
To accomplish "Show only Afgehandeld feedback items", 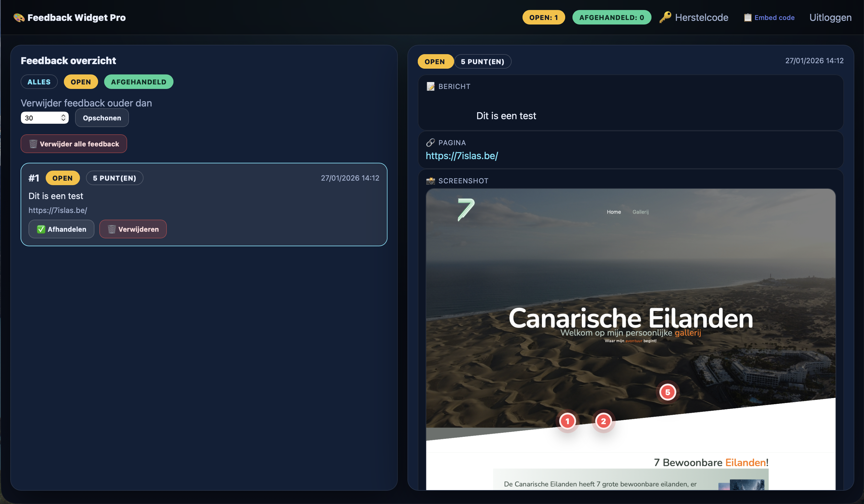I will pos(139,82).
